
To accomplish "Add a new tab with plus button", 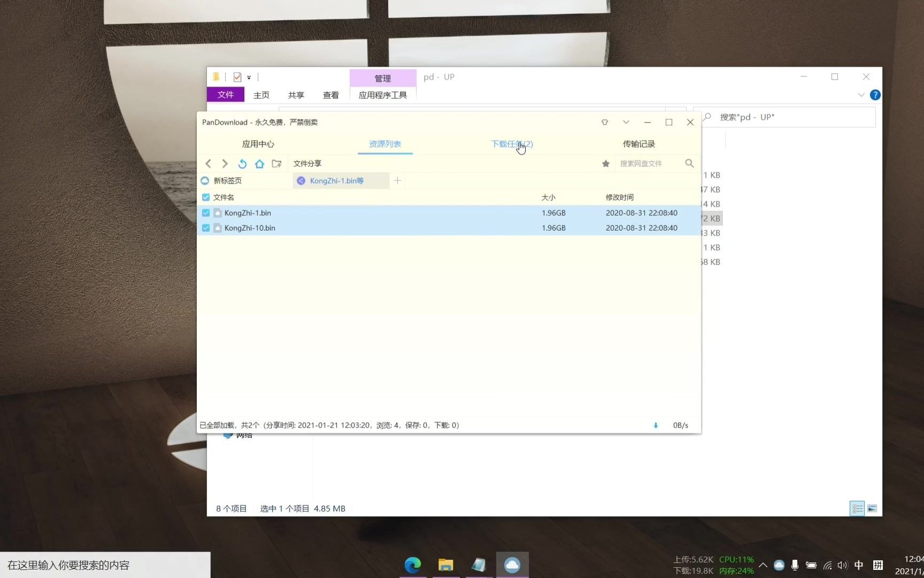I will pyautogui.click(x=397, y=181).
